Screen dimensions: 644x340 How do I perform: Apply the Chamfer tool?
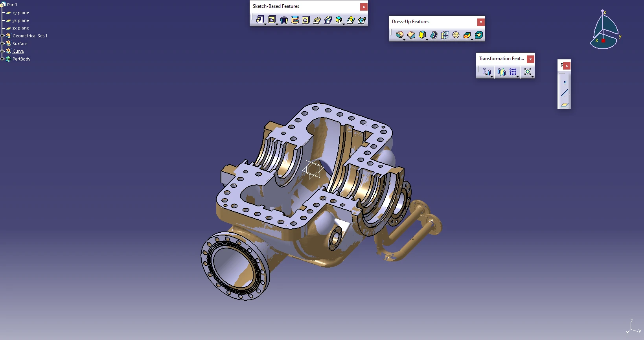coord(411,35)
